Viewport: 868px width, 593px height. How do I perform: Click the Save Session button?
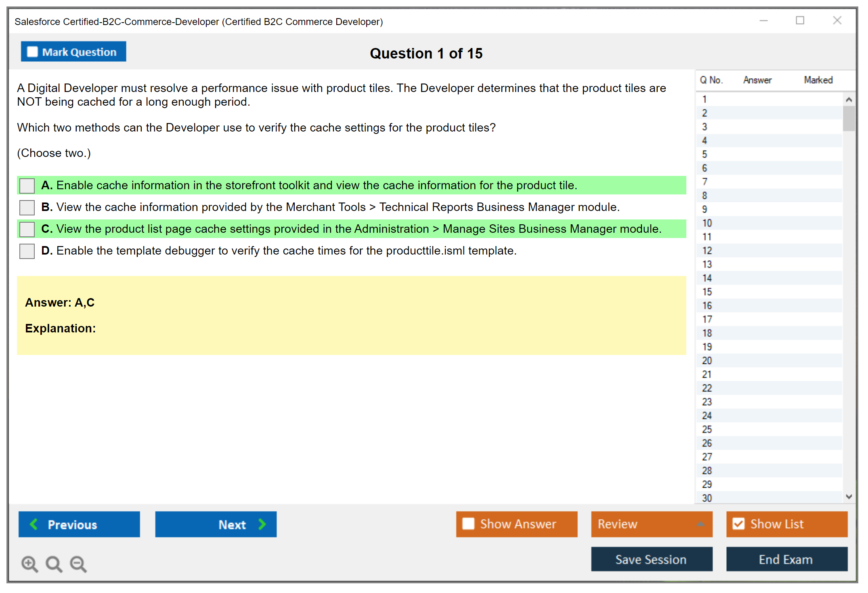click(651, 559)
